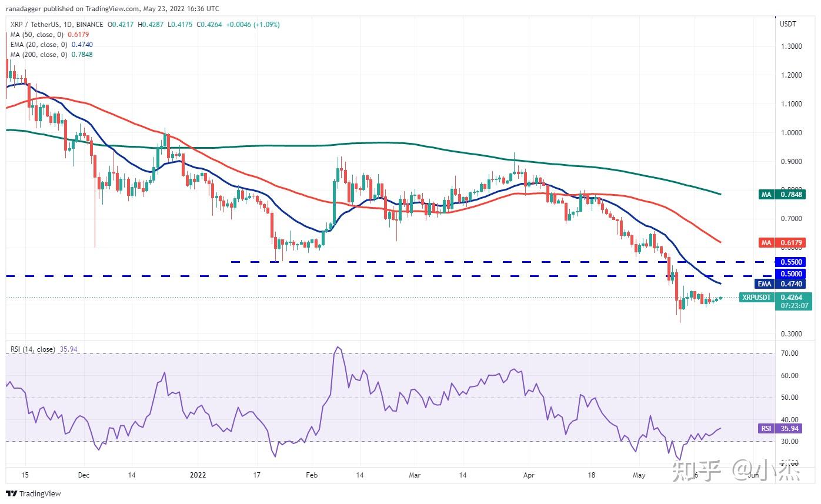Click the Apr date marker on time axis
The height and width of the screenshot is (504, 821).
(528, 475)
